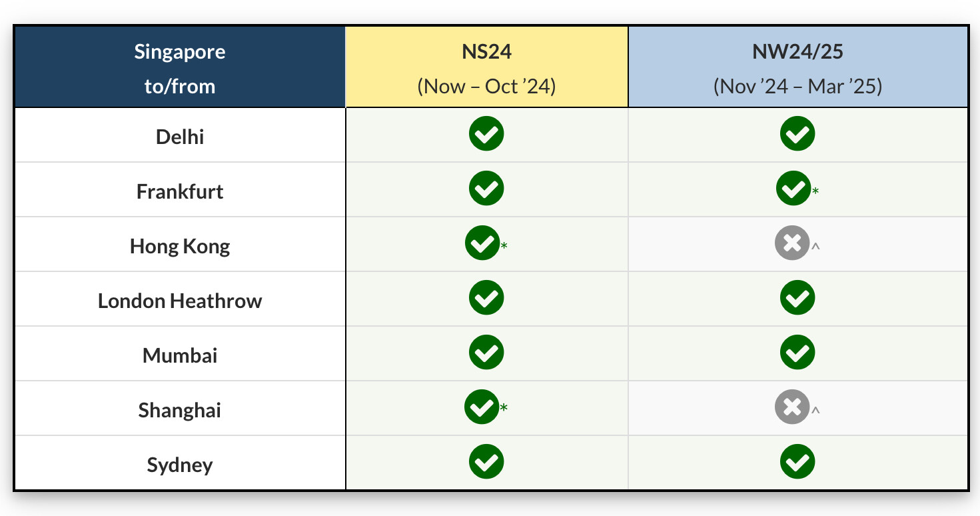Click the Delhi NS24 green checkmark icon
This screenshot has width=980, height=516.
click(x=486, y=134)
